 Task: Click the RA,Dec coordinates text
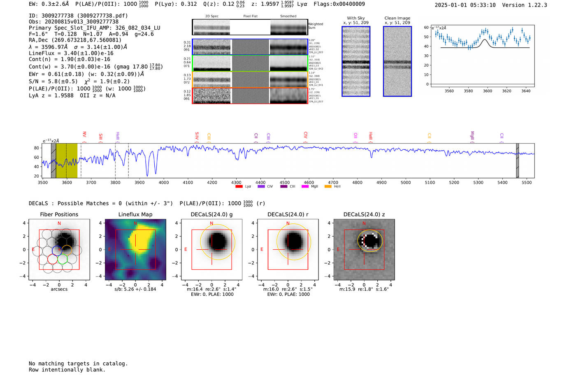(75, 40)
